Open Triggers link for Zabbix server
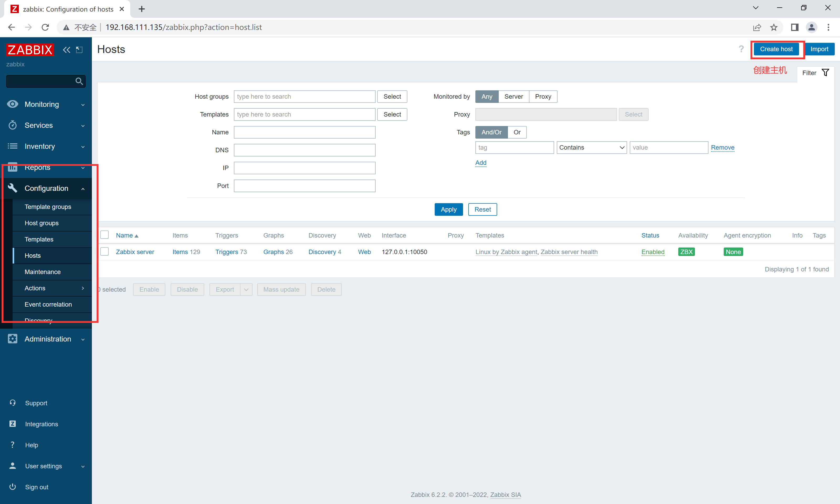The image size is (840, 504). point(227,252)
